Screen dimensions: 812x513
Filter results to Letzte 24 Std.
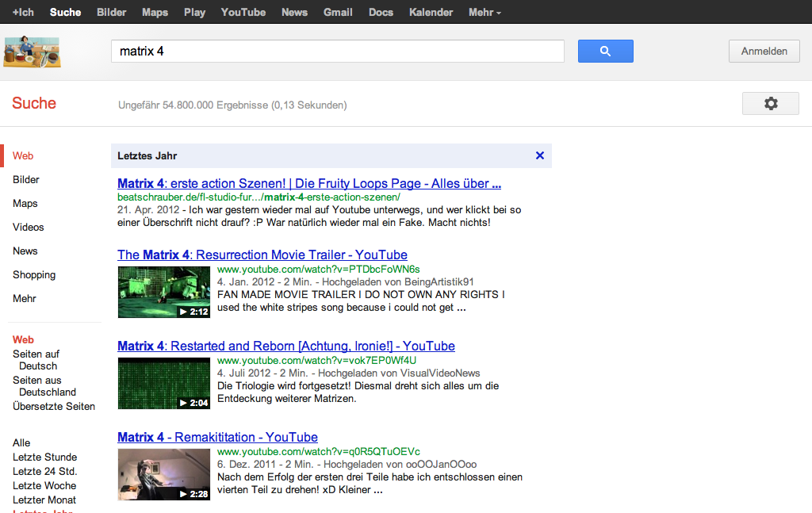44,472
